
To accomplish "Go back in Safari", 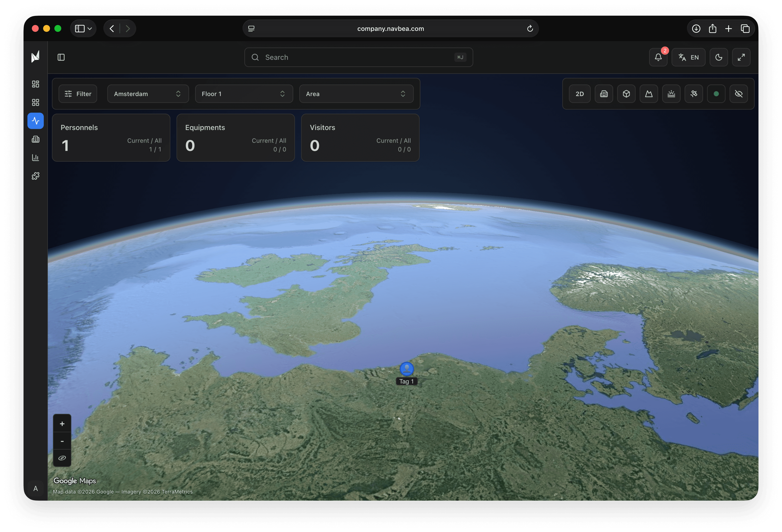I will [x=112, y=29].
